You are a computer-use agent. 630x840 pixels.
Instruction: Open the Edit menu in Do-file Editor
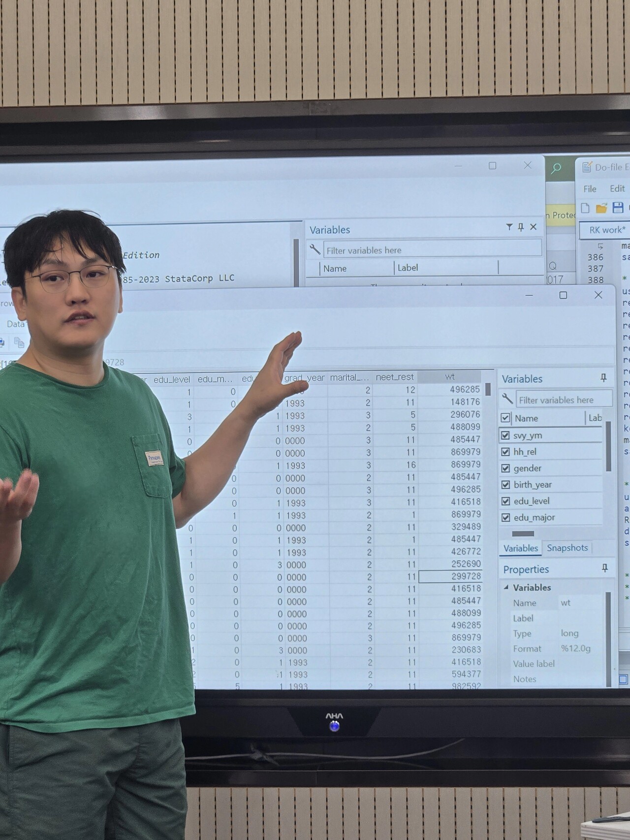tap(617, 188)
